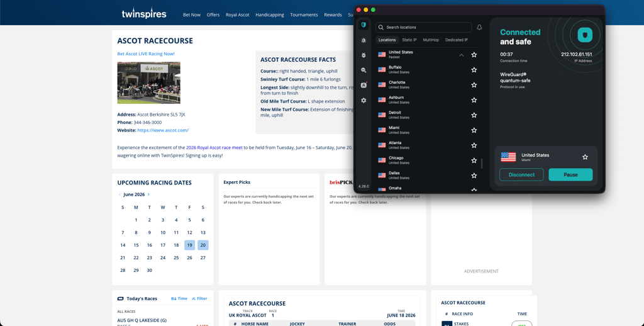Open the private Search magnifier sidebar icon

tap(364, 70)
